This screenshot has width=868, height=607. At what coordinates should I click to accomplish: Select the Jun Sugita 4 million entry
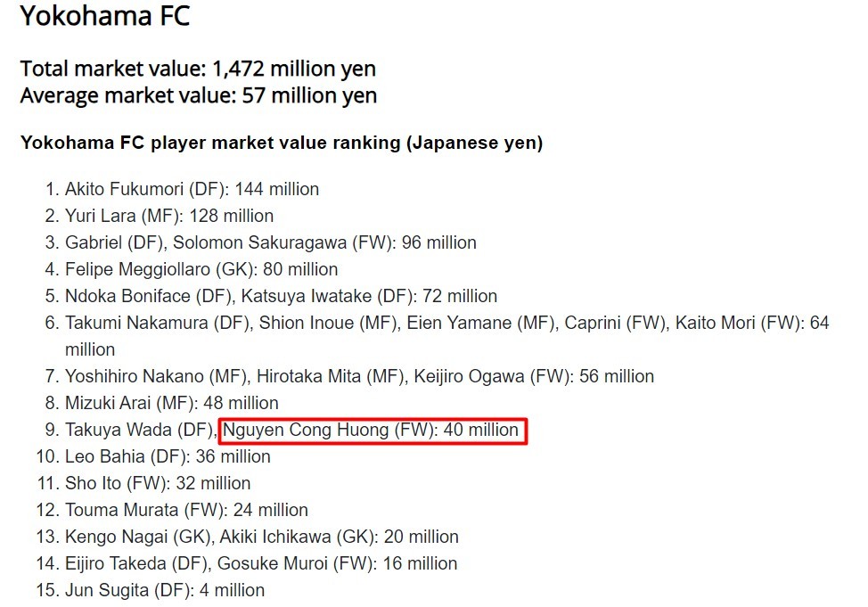165,590
